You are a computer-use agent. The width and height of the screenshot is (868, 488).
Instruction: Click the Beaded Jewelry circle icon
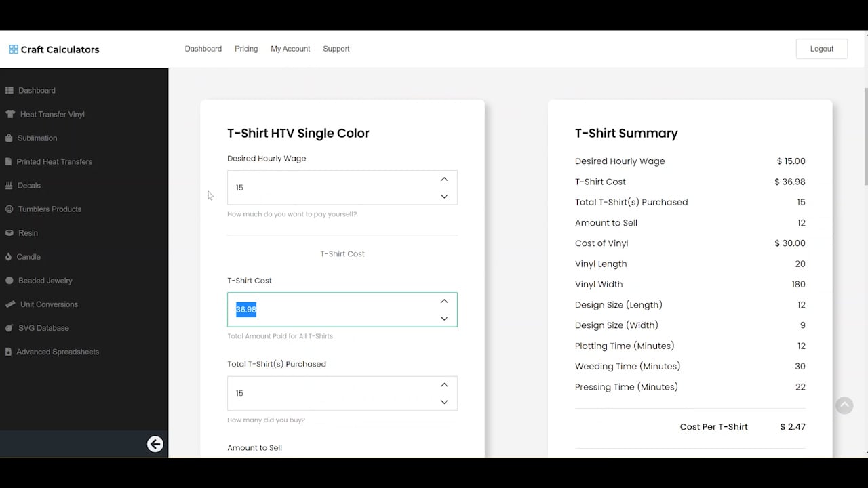pos(9,280)
